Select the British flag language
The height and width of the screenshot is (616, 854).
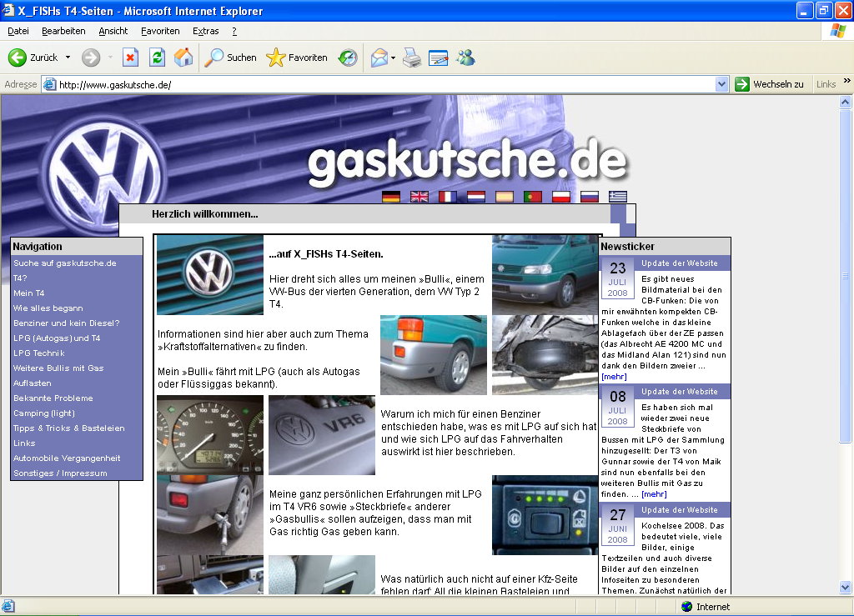419,197
